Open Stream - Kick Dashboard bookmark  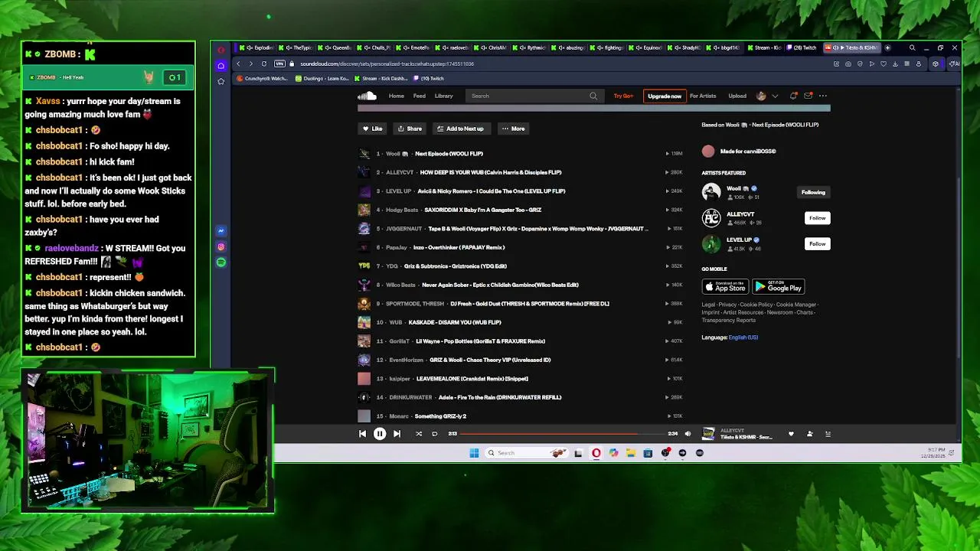point(381,78)
